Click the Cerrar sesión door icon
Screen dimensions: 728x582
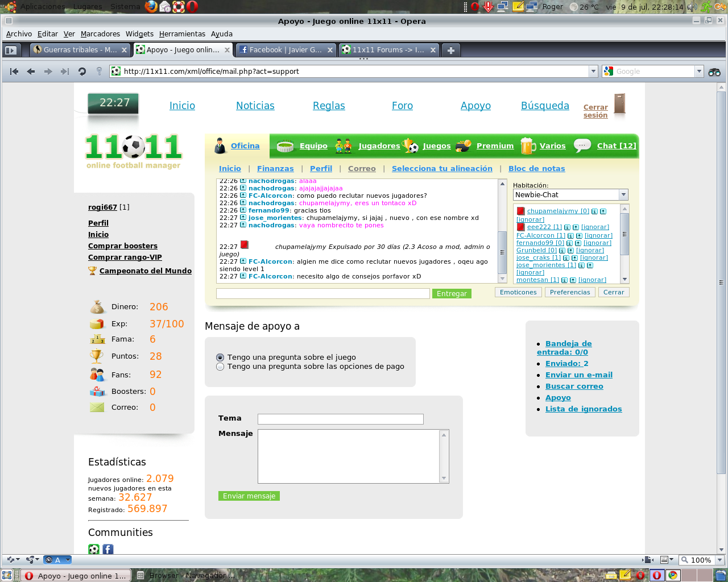click(x=619, y=105)
